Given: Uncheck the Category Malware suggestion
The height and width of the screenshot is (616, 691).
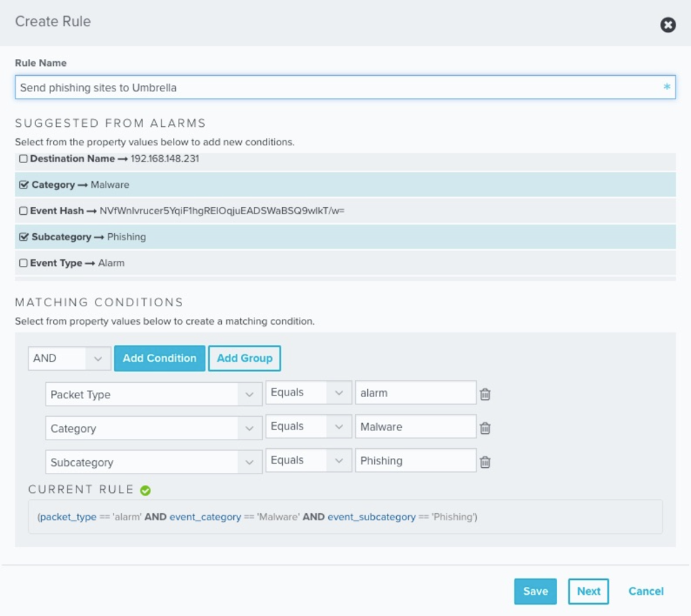Looking at the screenshot, I should (x=23, y=184).
